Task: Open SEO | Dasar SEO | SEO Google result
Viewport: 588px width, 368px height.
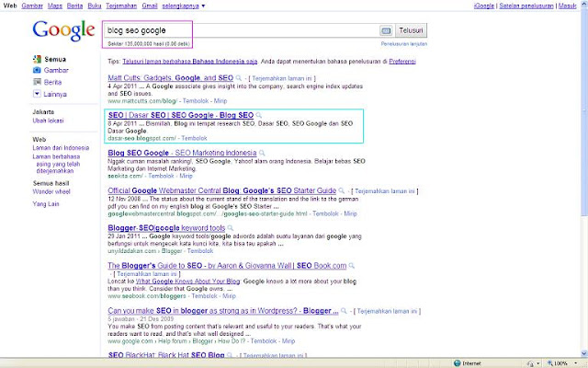Action: 181,115
